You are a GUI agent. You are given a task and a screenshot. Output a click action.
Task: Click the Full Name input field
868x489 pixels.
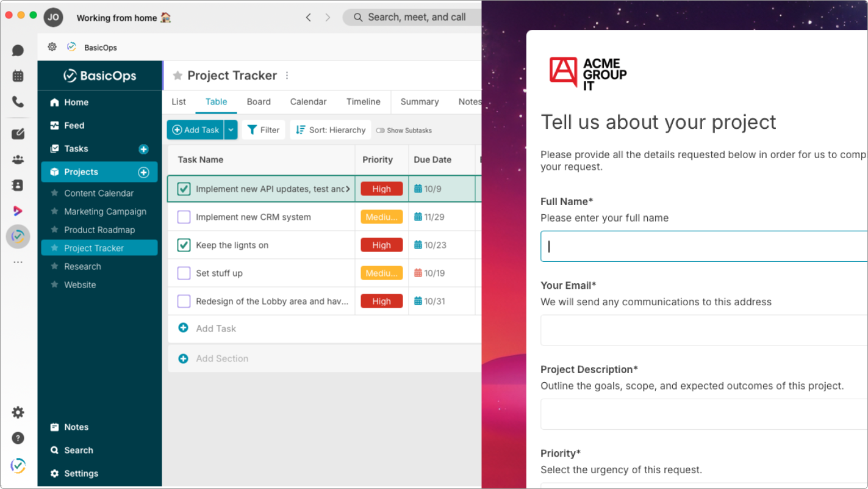[x=704, y=246]
